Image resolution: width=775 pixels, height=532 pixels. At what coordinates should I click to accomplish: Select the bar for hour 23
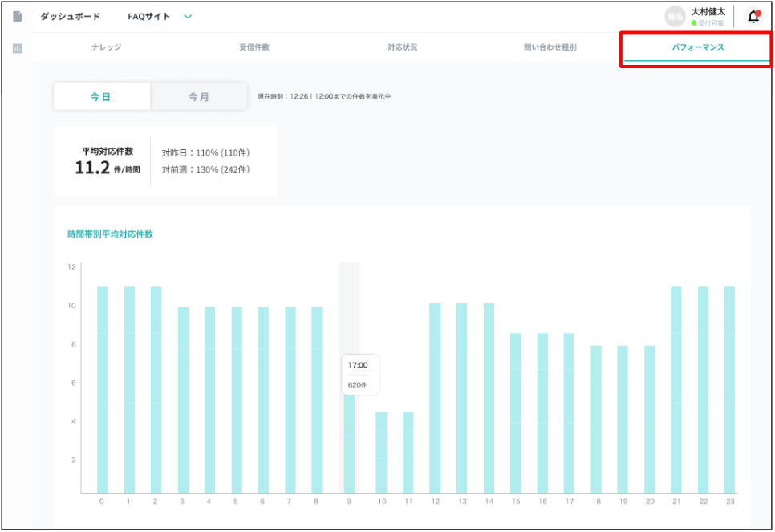[729, 389]
